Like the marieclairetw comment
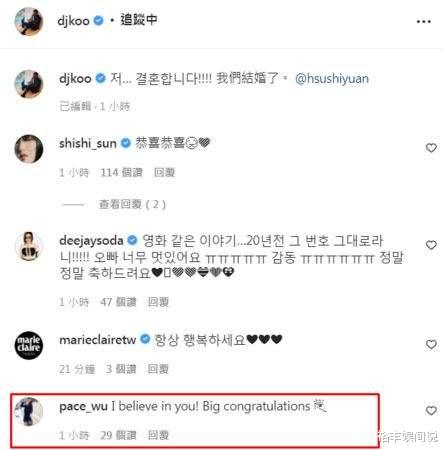This screenshot has width=444, height=450. coord(431,344)
